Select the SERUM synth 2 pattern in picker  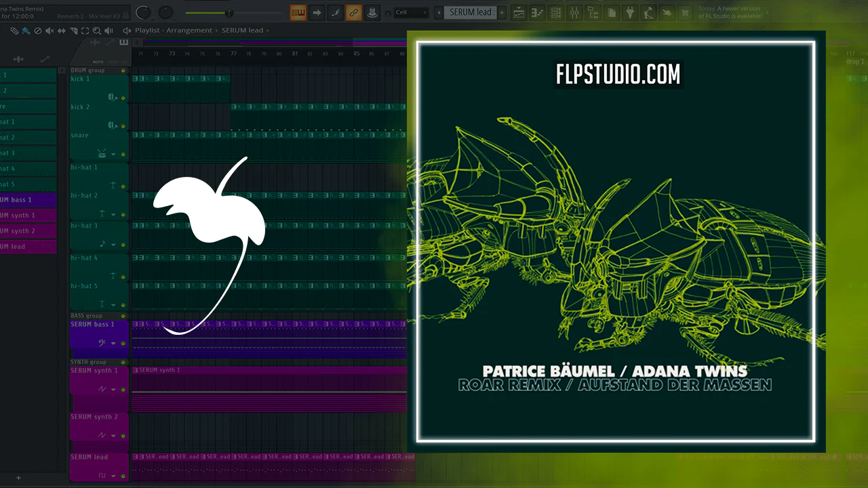pyautogui.click(x=28, y=231)
